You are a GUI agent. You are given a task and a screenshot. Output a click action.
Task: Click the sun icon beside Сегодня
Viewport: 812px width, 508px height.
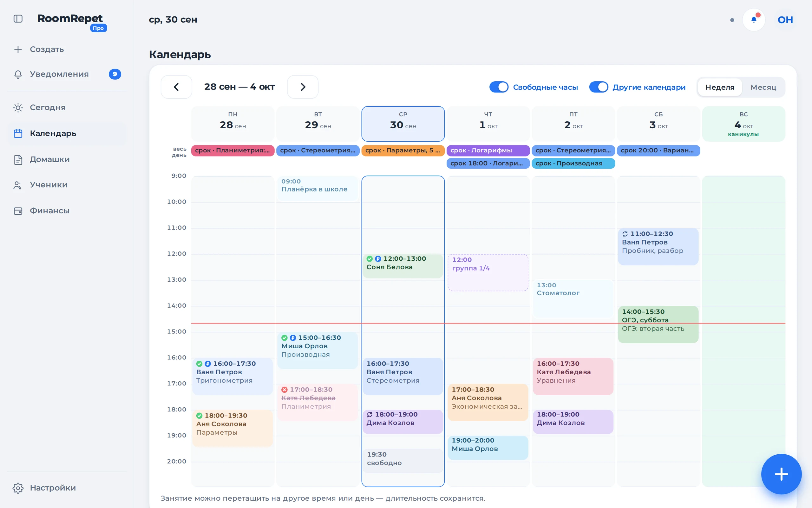18,108
